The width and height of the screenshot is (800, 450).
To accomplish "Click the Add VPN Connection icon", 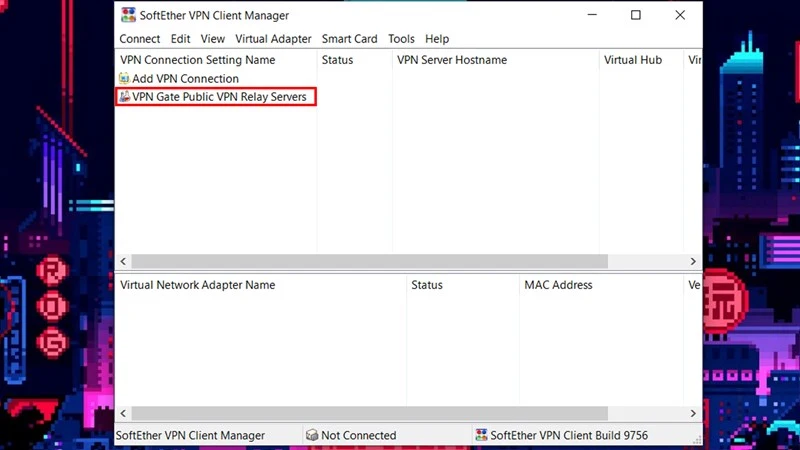I will pyautogui.click(x=124, y=78).
